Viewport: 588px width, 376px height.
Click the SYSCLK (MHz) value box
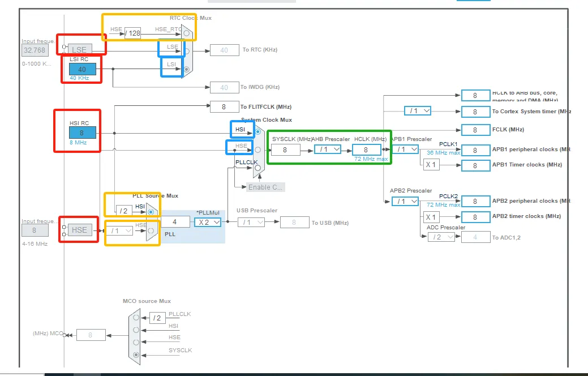pos(285,150)
